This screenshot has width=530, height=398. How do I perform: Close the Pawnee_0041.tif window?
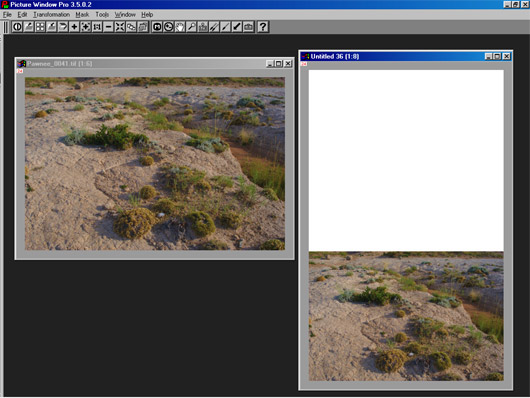(288, 64)
